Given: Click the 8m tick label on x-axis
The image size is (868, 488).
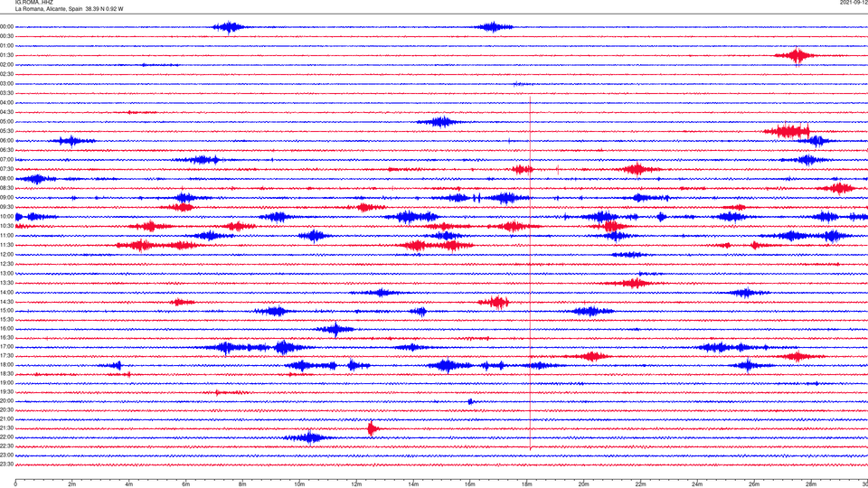Looking at the screenshot, I should (x=242, y=484).
